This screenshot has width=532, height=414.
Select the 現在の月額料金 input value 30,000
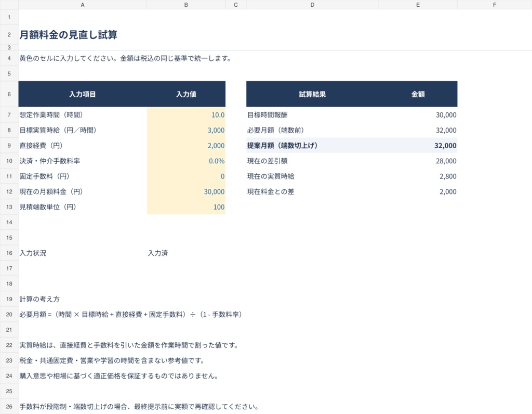pos(186,191)
